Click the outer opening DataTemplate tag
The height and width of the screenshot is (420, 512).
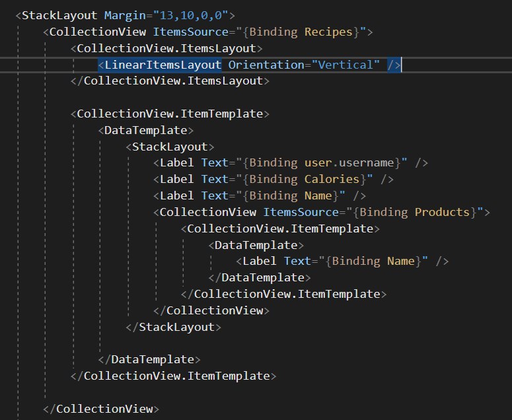pyautogui.click(x=146, y=130)
